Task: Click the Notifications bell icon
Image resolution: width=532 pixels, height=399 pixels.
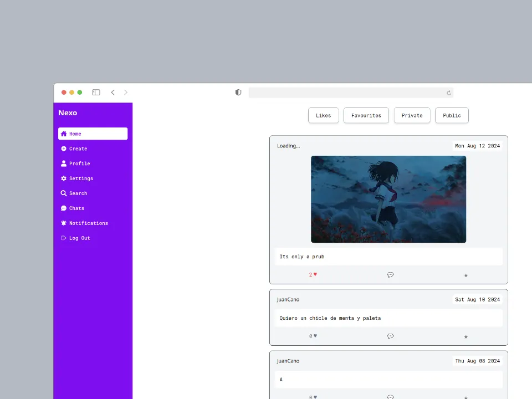Action: [64, 223]
